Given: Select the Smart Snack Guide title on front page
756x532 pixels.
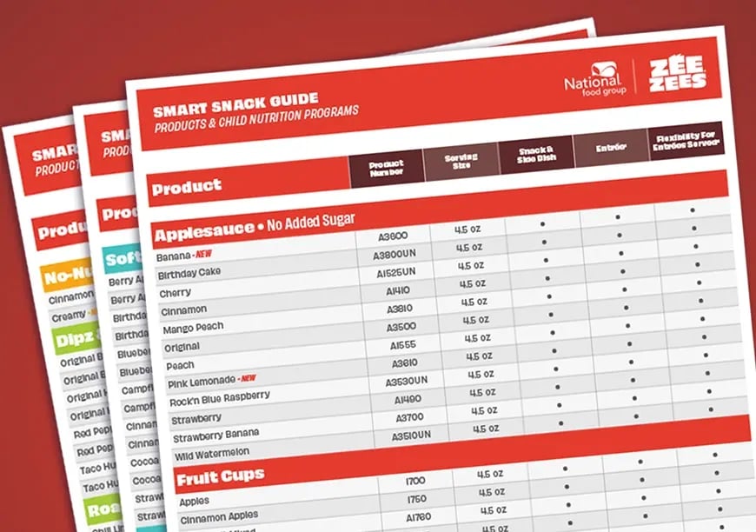Looking at the screenshot, I should (x=235, y=104).
